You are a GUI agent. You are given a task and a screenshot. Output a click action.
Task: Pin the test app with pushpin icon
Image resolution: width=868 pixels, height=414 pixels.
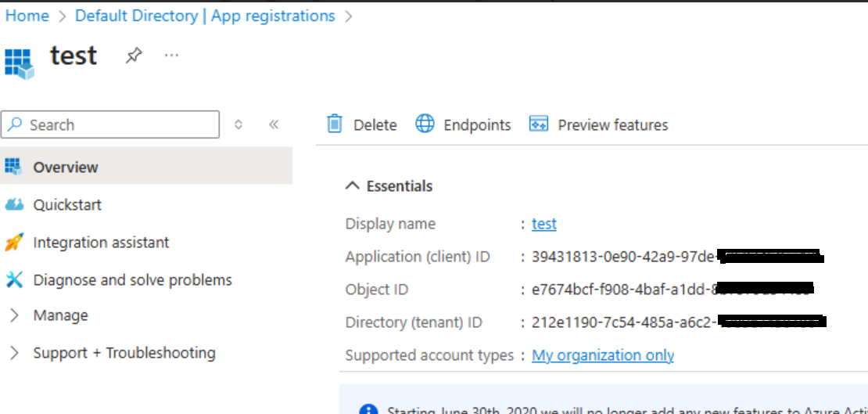(x=134, y=56)
